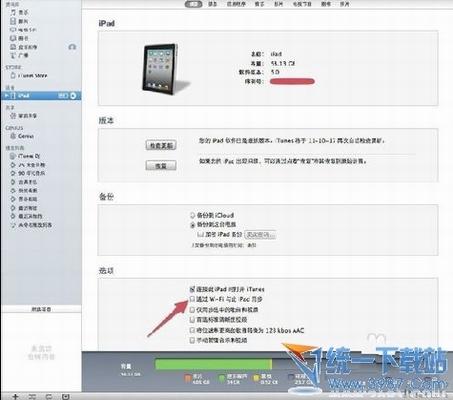Enable sync with this iPad over Wi-Fi
This screenshot has height=400, width=453.
click(192, 299)
